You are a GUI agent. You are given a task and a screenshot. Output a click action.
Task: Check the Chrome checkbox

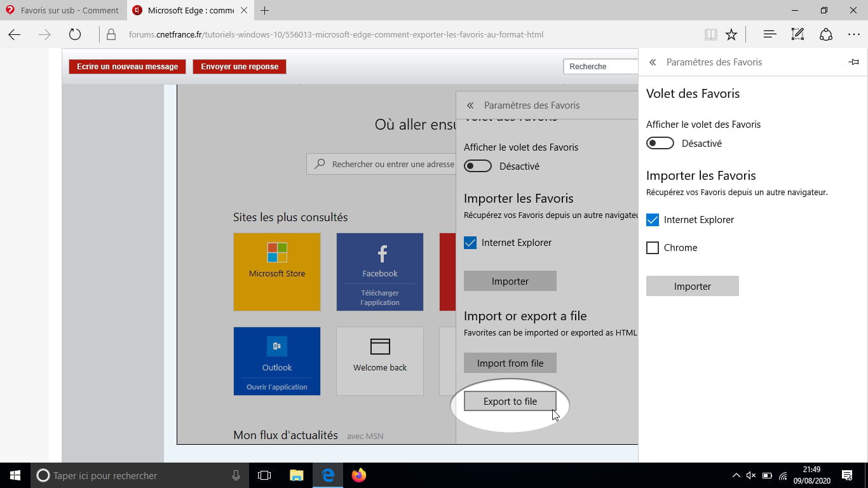[653, 248]
